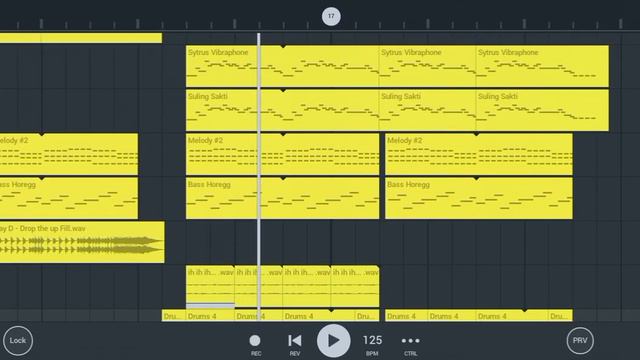This screenshot has height=360, width=640.
Task: Select the first ih ih ih .wav clip
Action: [x=210, y=286]
